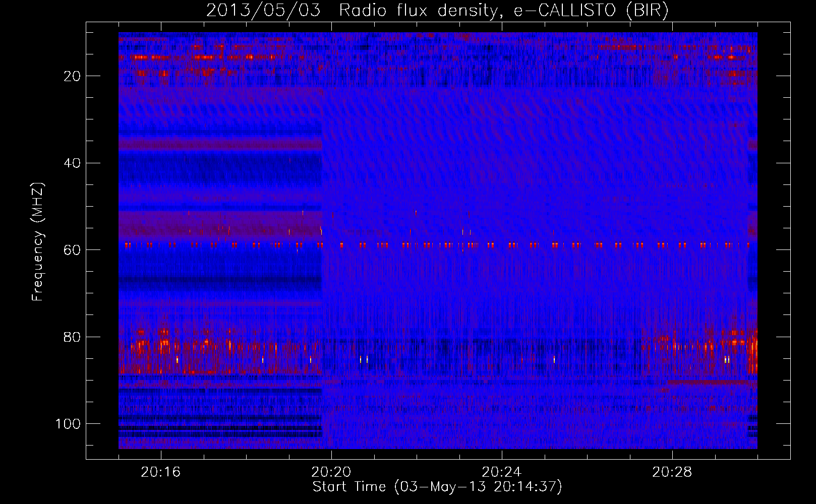This screenshot has height=504, width=816.
Task: Click the 'Start Time (03-May-13 20:14:37)' label
Action: 437,487
